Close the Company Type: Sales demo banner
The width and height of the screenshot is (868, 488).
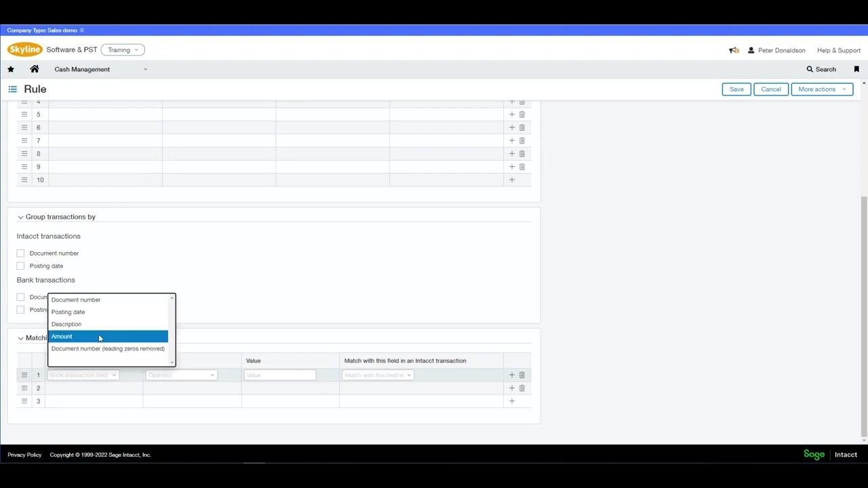[82, 30]
